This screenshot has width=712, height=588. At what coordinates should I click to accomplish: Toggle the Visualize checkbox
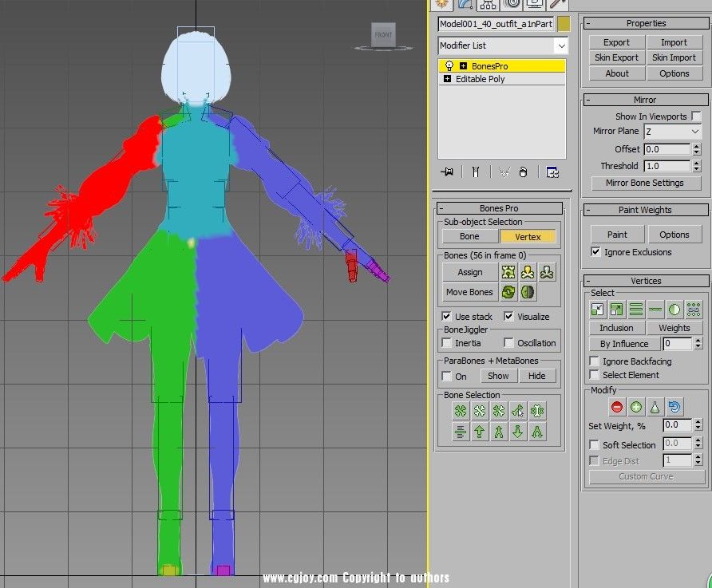coord(508,316)
